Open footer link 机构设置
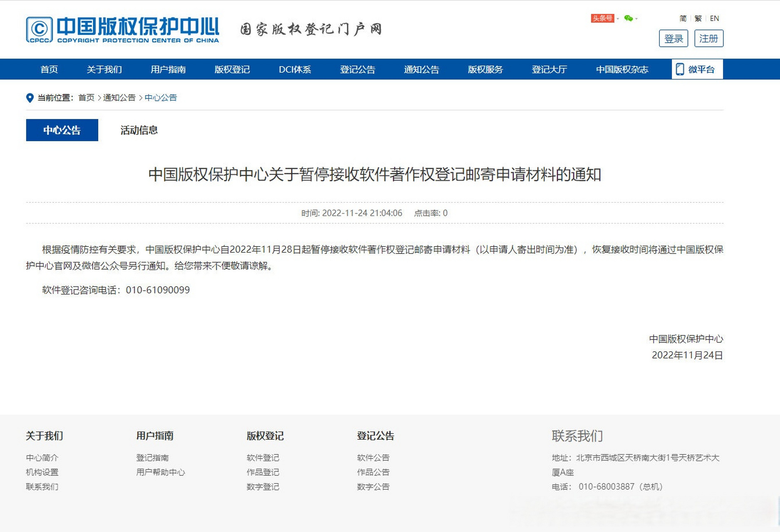780x532 pixels. click(x=42, y=472)
